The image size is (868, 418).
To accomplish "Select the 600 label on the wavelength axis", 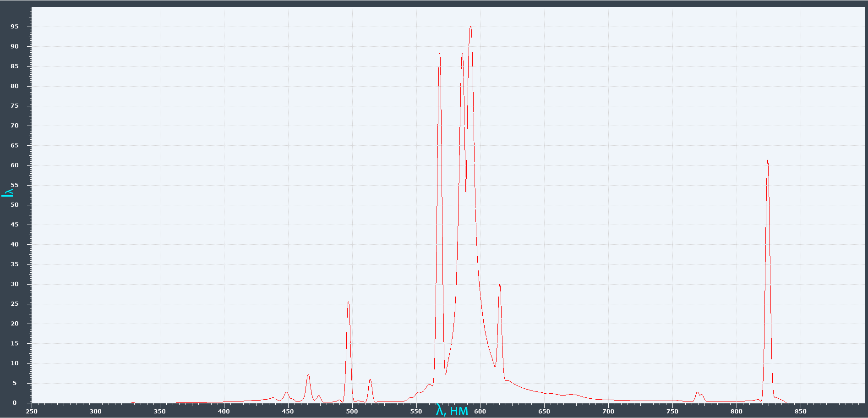I will pyautogui.click(x=480, y=412).
